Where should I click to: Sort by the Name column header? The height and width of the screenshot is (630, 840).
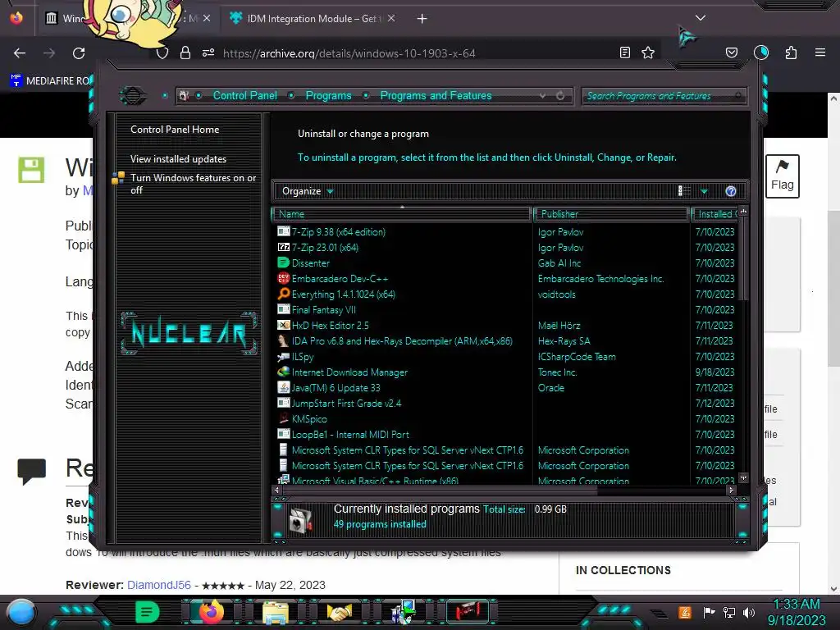point(402,214)
